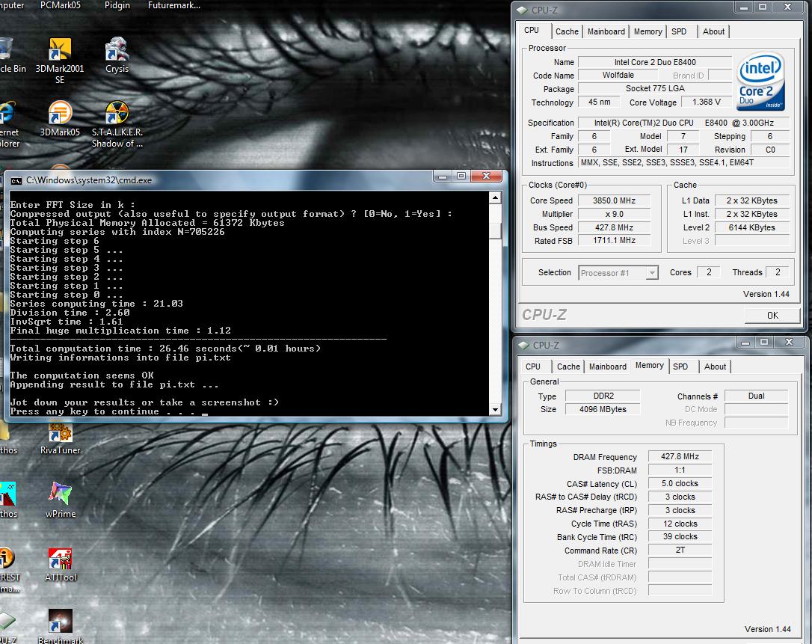812x644 pixels.
Task: Click the Revision C0 value
Action: tap(770, 150)
